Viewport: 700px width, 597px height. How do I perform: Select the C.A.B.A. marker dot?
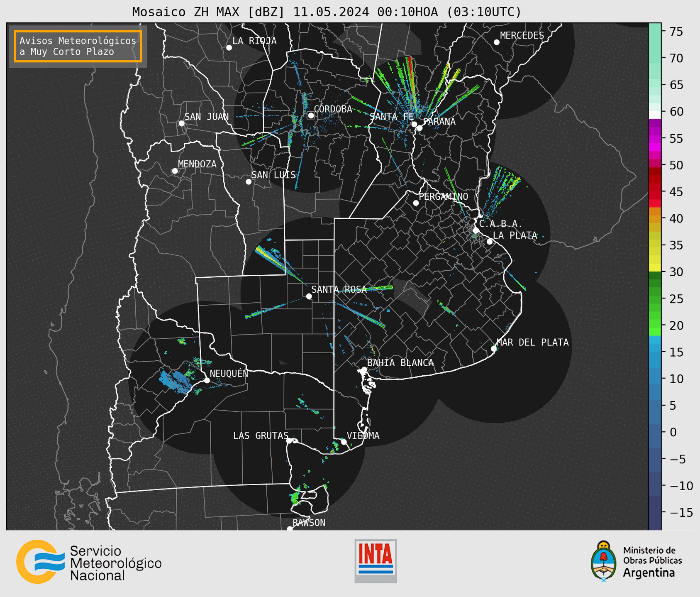point(476,230)
